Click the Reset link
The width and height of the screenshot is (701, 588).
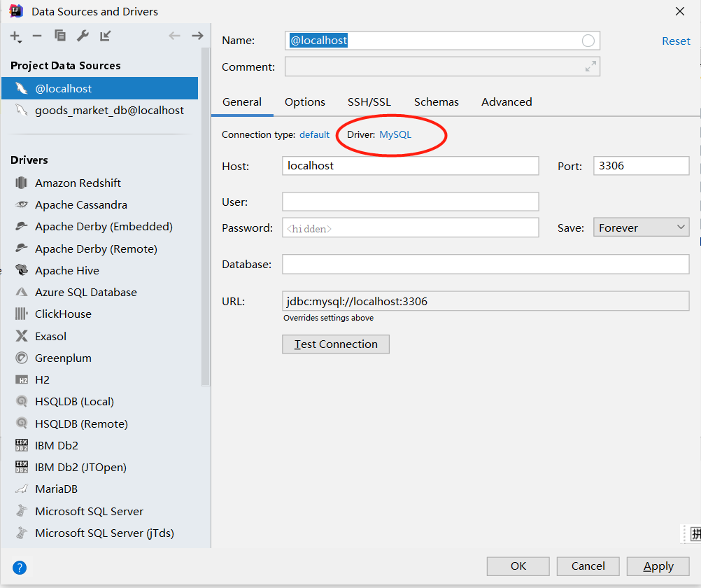[x=676, y=41]
